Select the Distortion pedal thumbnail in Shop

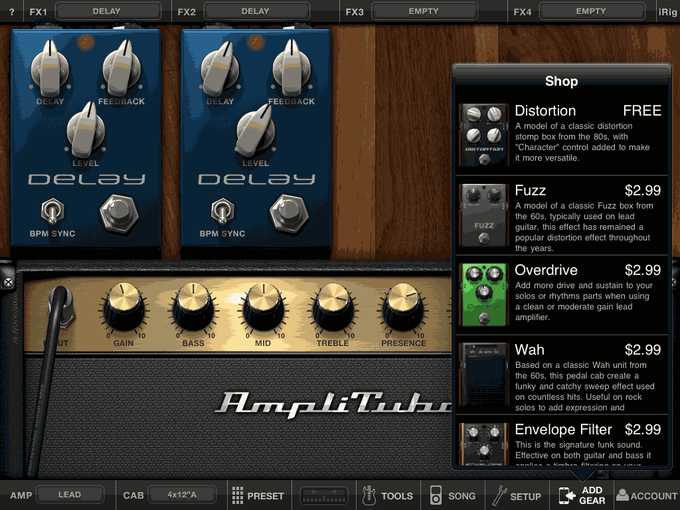(x=484, y=135)
